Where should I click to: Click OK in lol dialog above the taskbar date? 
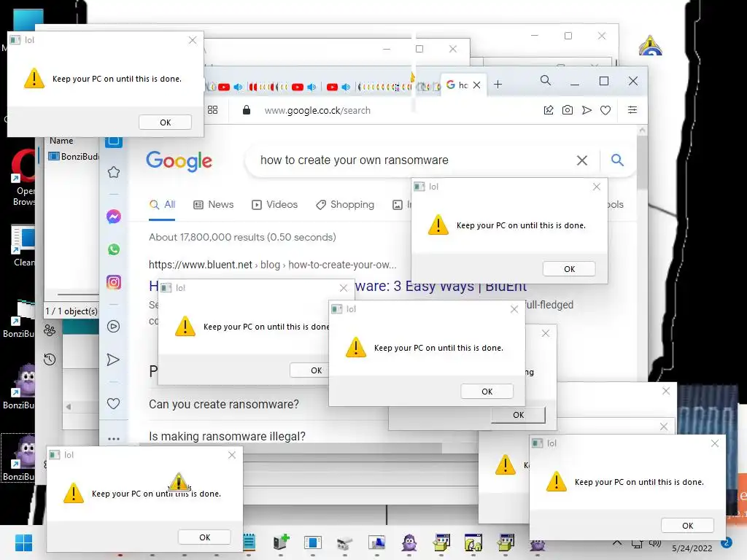pos(687,526)
